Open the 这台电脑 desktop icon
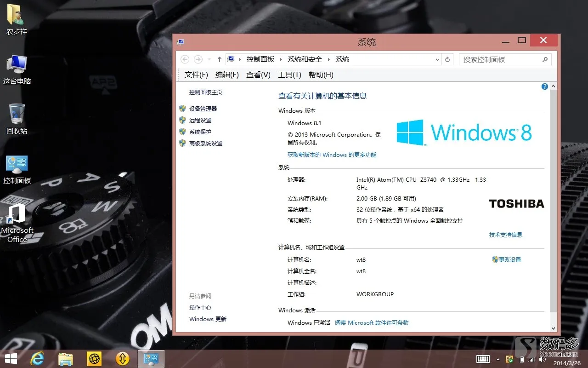Screen dimensions: 588x368 [x=17, y=70]
